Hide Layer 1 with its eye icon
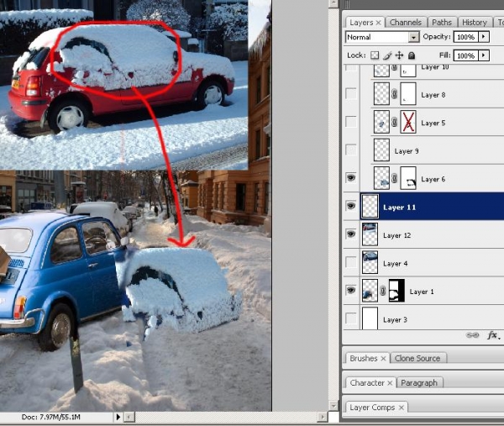This screenshot has height=426, width=504. pyautogui.click(x=351, y=291)
